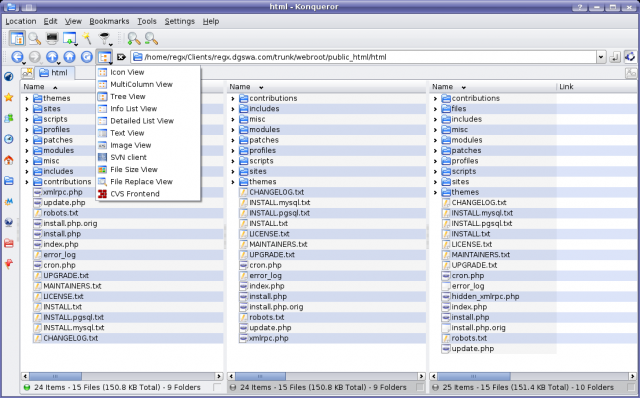Choose Tree View from the menu
Screen dimensions: 640x398
click(x=148, y=96)
